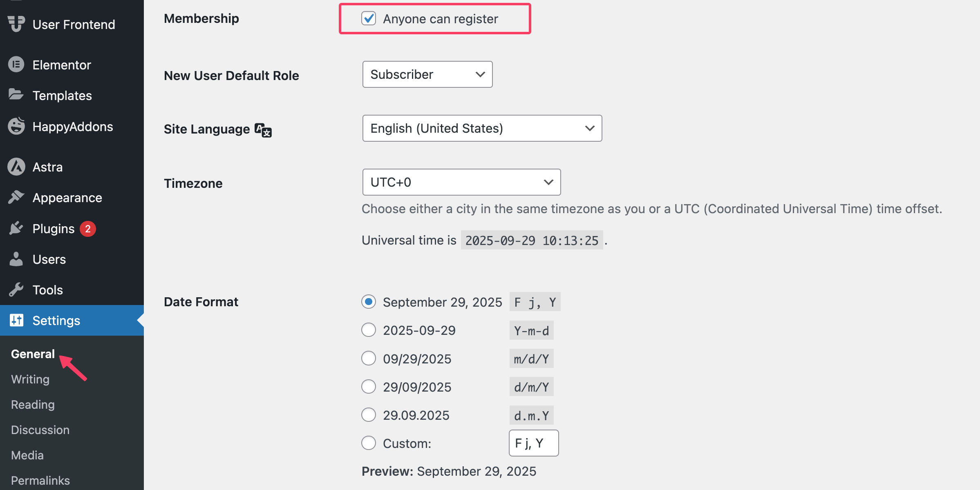The width and height of the screenshot is (980, 490).
Task: Click the Tools wrench icon
Action: 16,290
